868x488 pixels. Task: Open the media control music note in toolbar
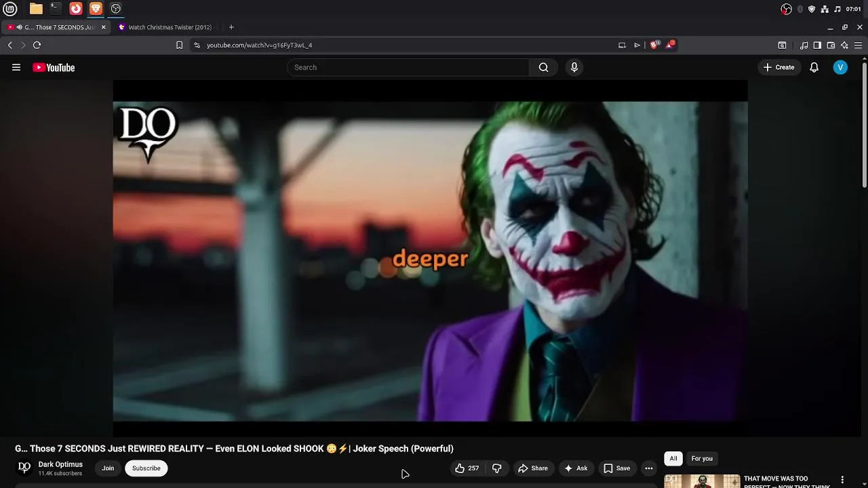pos(804,45)
